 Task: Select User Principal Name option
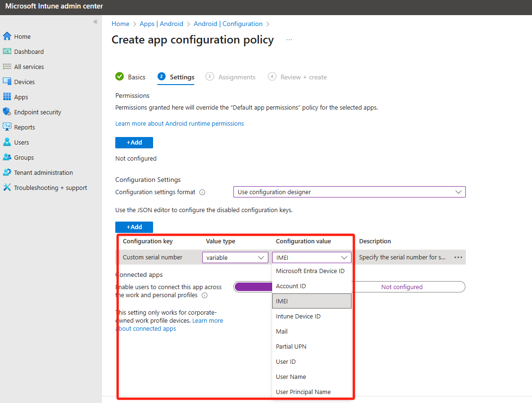tap(311, 392)
